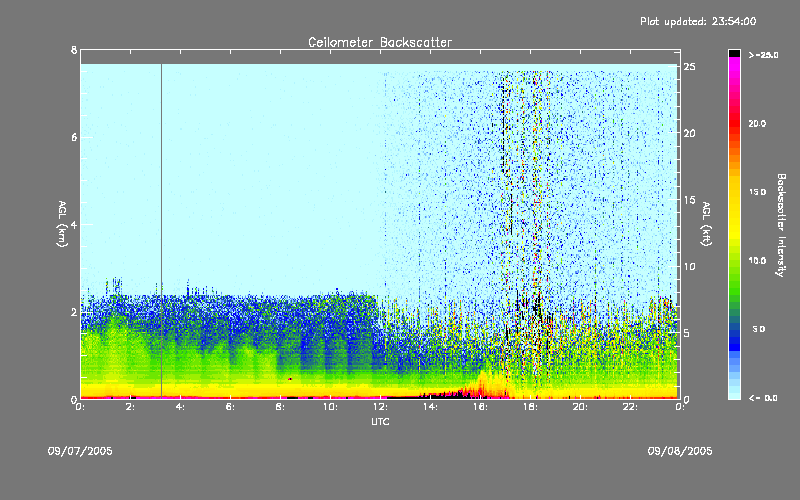This screenshot has height=500, width=800.
Task: Click the '10.0' colorbar tick label
Action: 757,261
